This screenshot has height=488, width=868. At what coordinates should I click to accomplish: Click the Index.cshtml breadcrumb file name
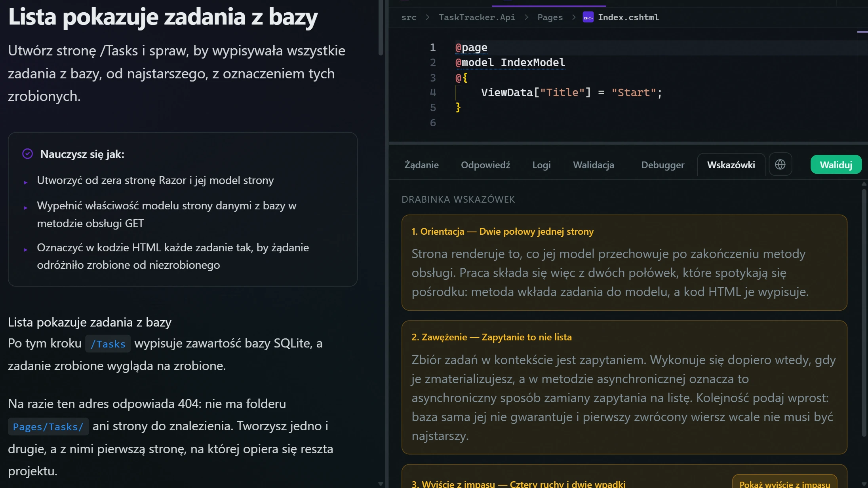[628, 17]
